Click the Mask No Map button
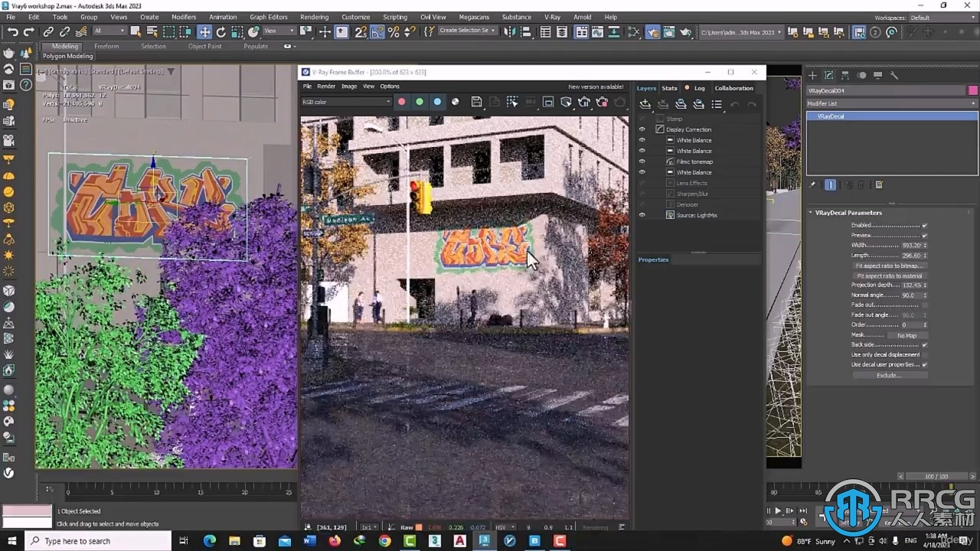 point(906,335)
